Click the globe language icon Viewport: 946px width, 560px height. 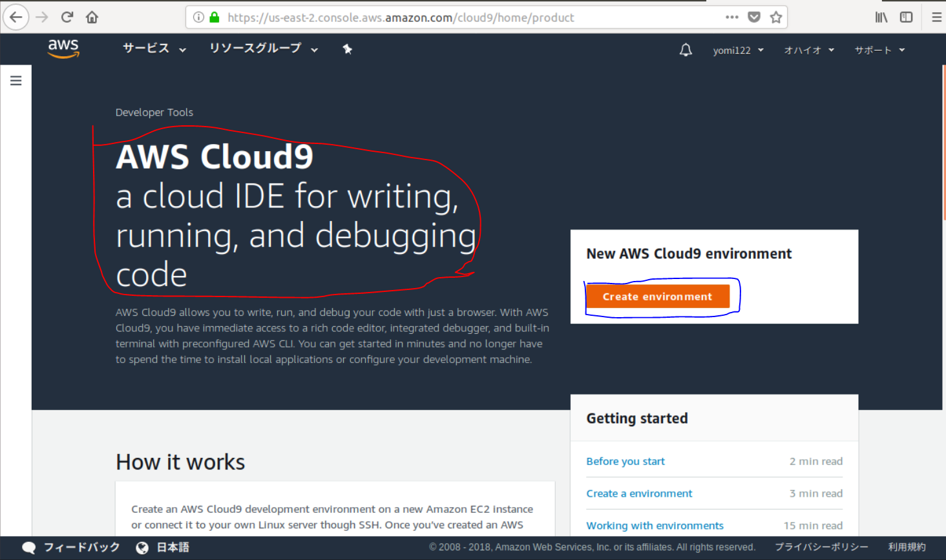(x=142, y=548)
